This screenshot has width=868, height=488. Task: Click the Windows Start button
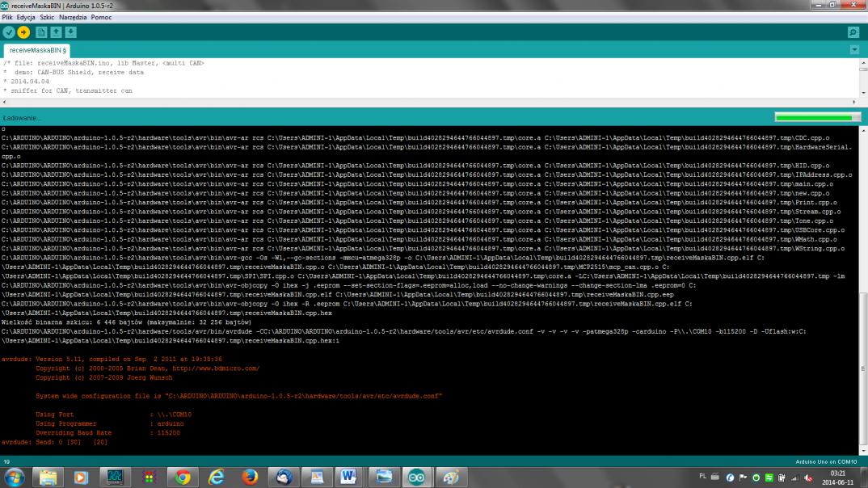(14, 477)
